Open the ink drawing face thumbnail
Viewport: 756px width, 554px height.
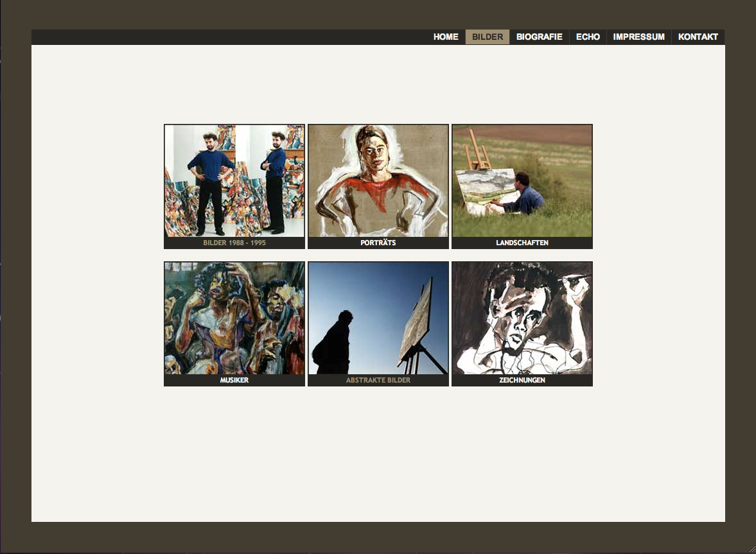click(522, 318)
